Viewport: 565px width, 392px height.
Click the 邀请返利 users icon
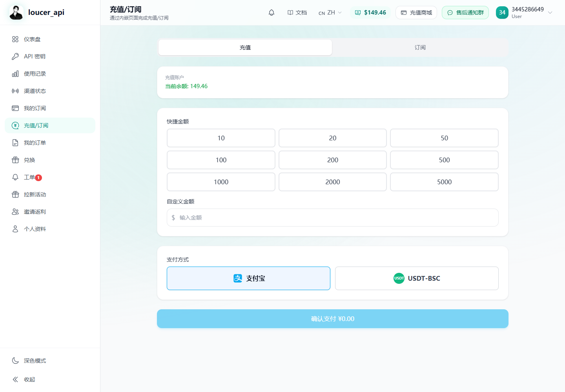point(15,212)
